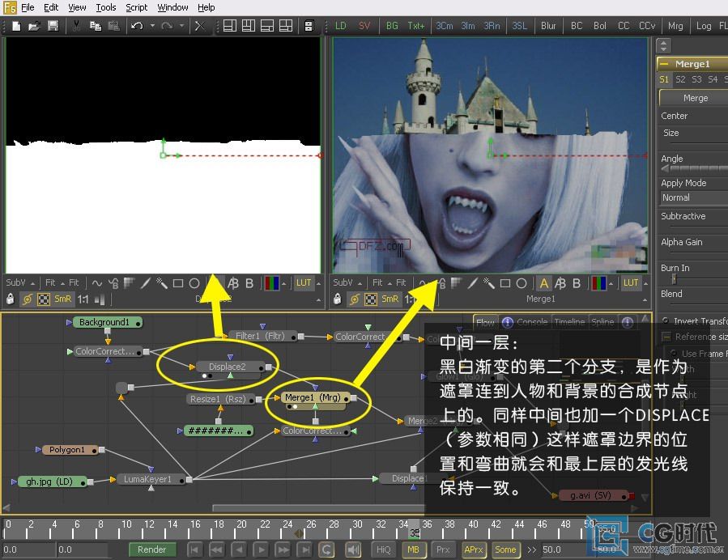Image resolution: width=728 pixels, height=560 pixels.
Task: Open a composition file via the folder icon
Action: point(34,26)
